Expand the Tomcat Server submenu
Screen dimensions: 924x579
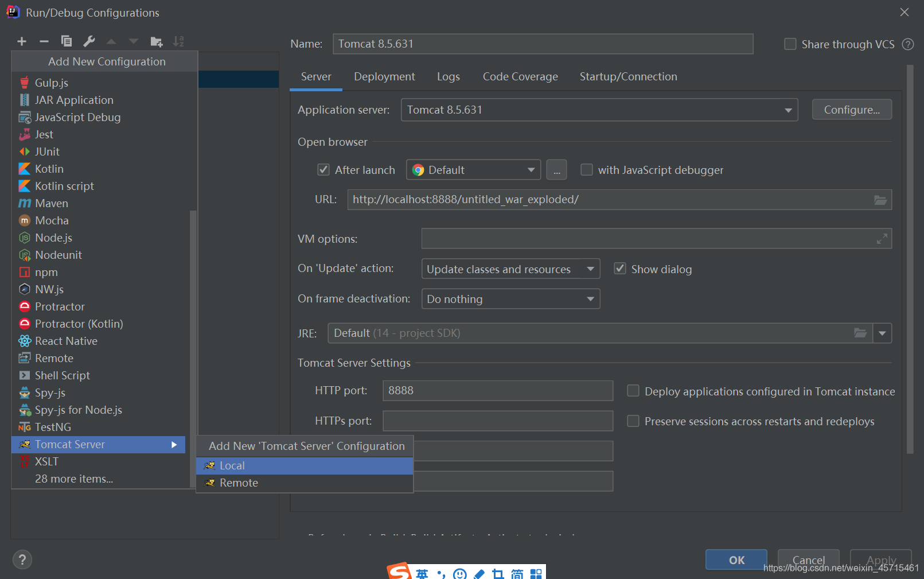pos(99,444)
